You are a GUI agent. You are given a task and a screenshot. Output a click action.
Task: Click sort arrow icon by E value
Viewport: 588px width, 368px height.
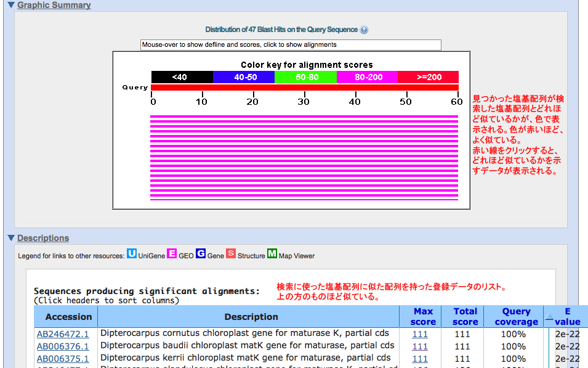coord(549,317)
